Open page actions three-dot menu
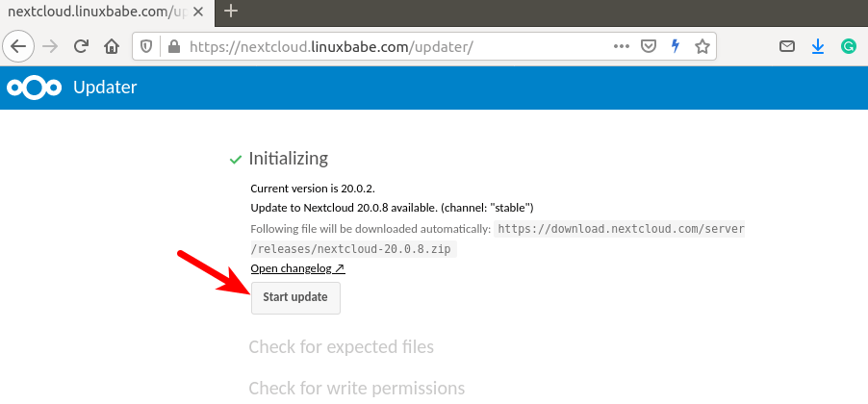 coord(622,46)
